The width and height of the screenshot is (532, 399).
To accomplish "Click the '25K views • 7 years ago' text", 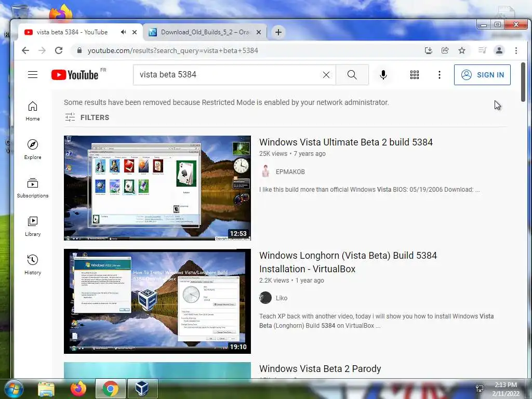I will pyautogui.click(x=292, y=154).
